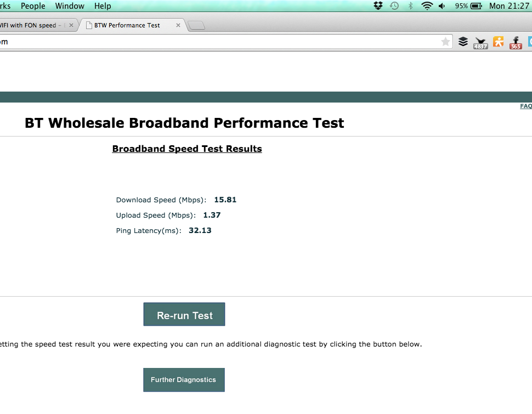The height and width of the screenshot is (414, 532).
Task: Open the extension with 565 badge
Action: coord(516,43)
